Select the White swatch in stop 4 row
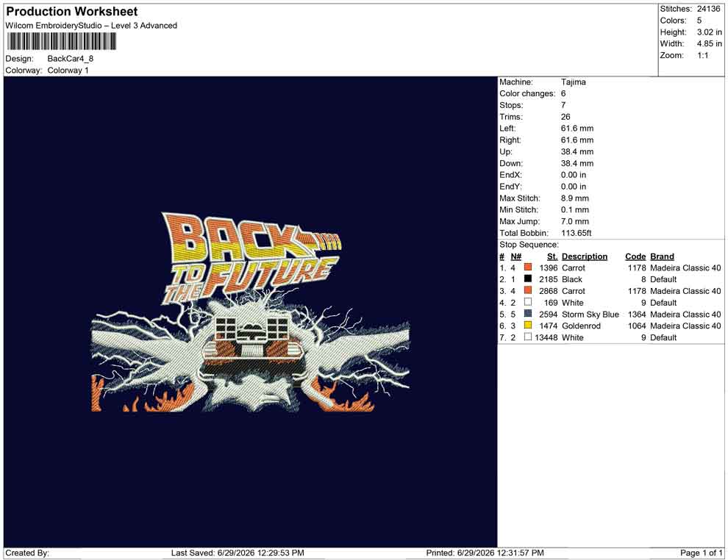Screen dimensions: 728x560 click(x=527, y=302)
